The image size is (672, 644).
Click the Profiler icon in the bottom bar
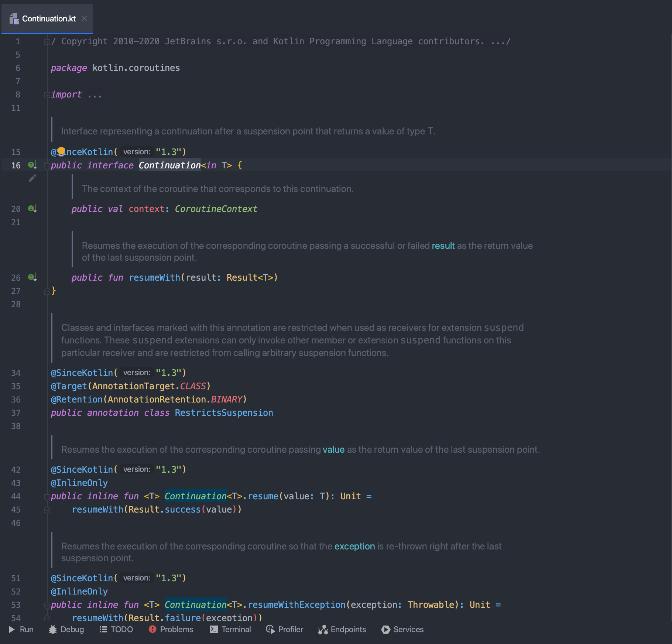270,629
